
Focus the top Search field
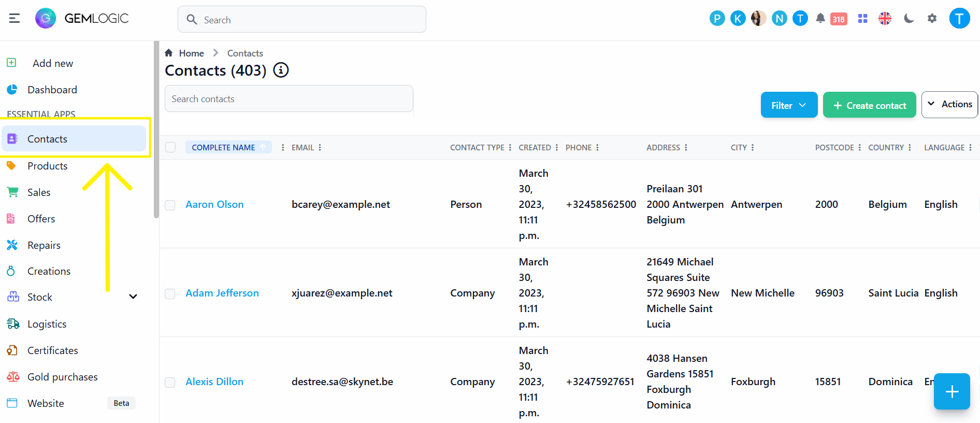(302, 20)
